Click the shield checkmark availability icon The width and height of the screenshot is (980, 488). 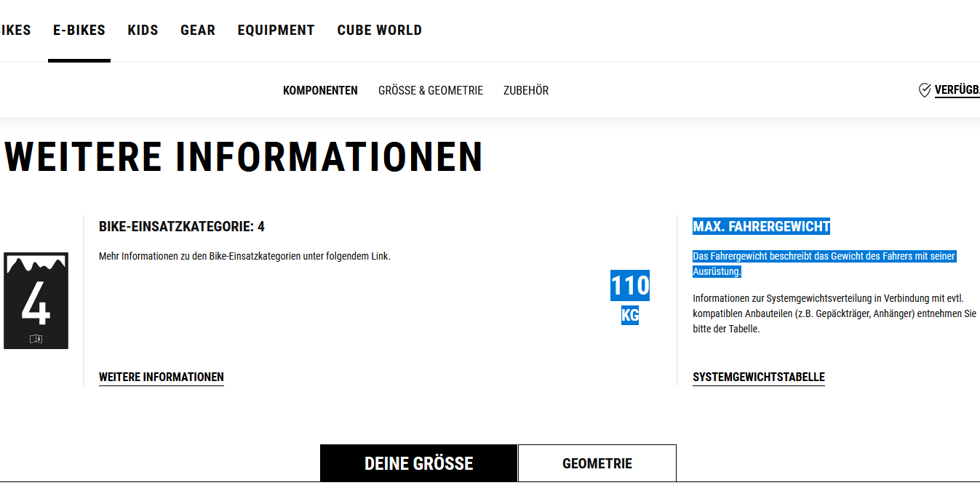pos(925,90)
